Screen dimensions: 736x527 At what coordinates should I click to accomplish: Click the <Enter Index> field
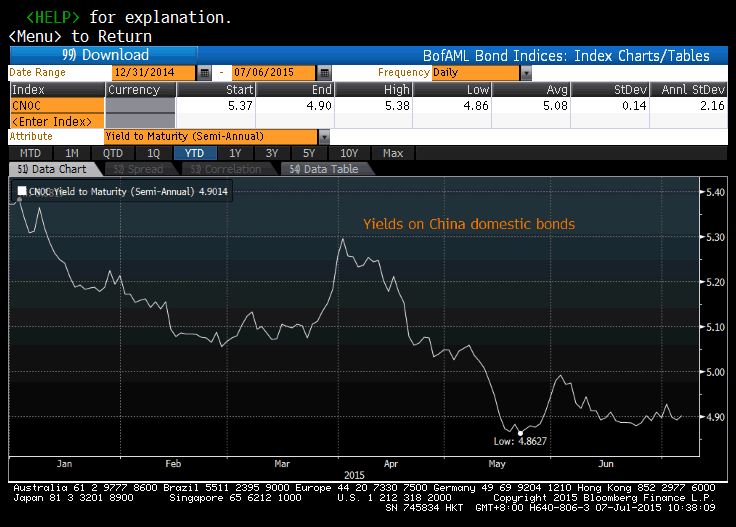[x=57, y=122]
